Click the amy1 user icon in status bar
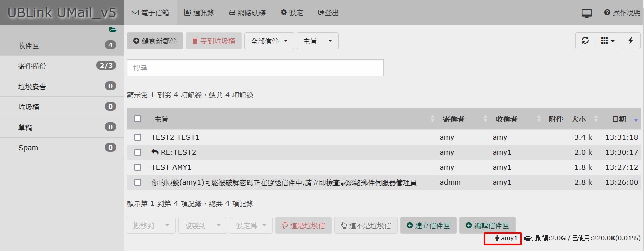 pyautogui.click(x=497, y=238)
